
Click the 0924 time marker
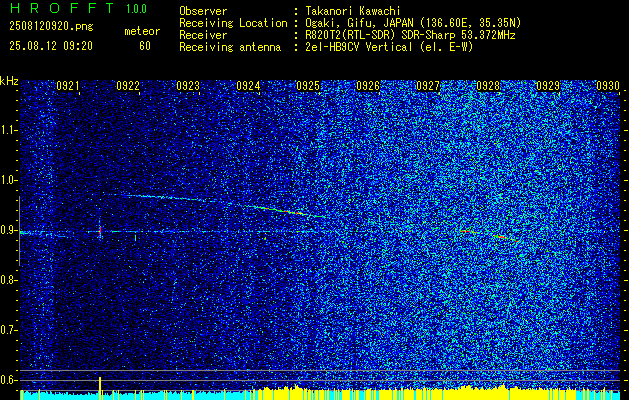tap(248, 85)
